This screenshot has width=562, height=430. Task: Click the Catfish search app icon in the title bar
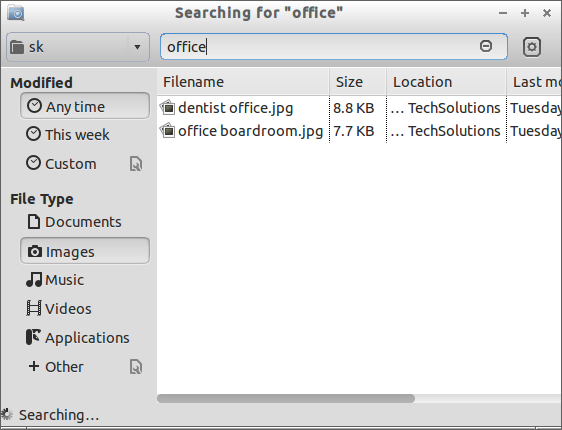(x=16, y=13)
